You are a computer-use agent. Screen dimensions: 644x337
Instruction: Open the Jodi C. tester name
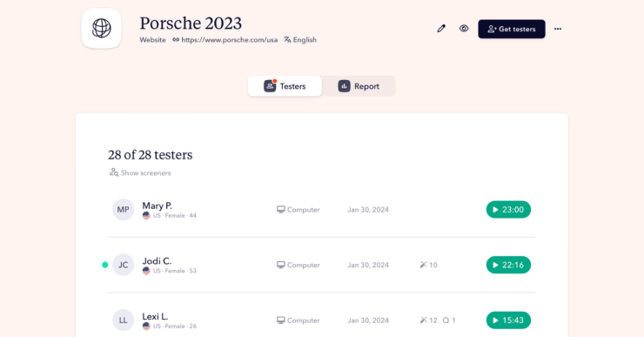coord(157,261)
